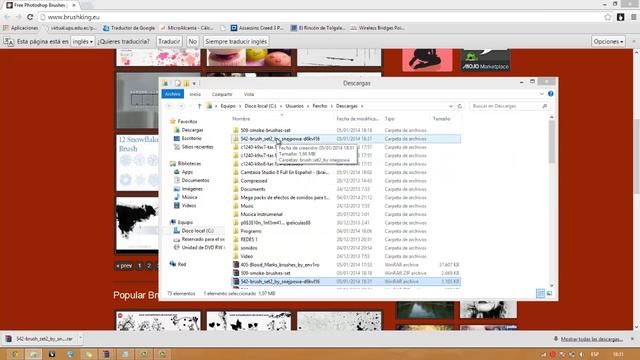The width and height of the screenshot is (640, 360).
Task: Refresh the Descargas folder view
Action: point(460,106)
